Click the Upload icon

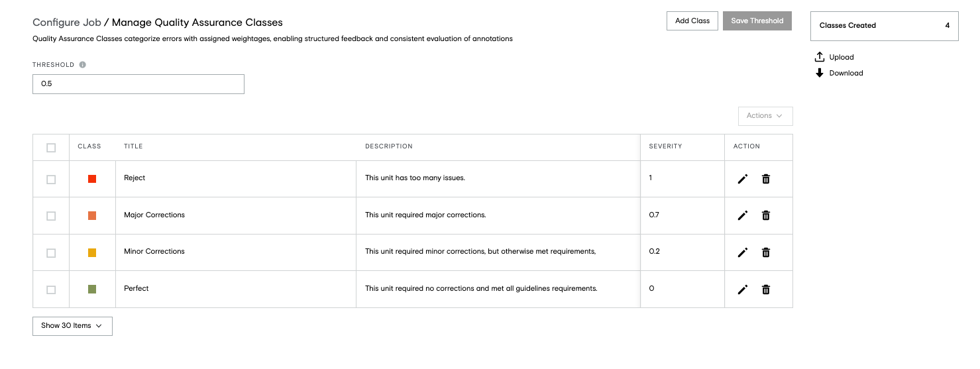[x=820, y=57]
